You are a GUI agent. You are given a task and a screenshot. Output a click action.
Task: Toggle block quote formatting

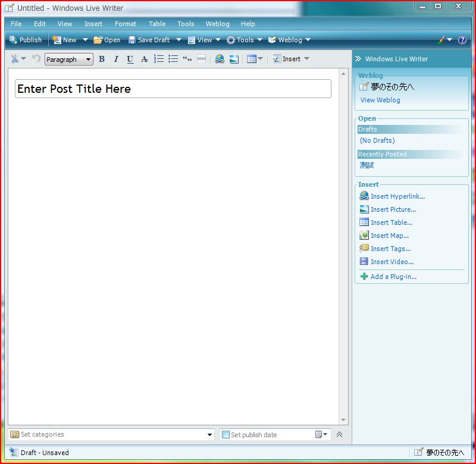pyautogui.click(x=187, y=59)
